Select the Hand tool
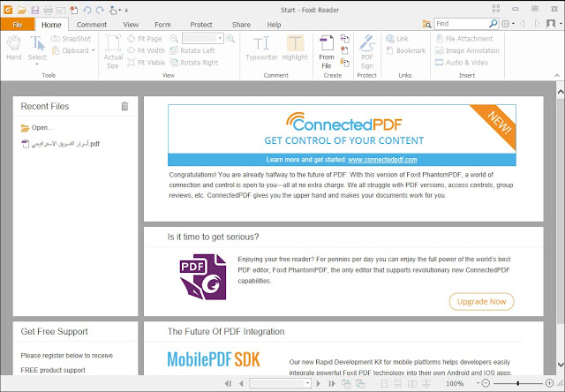 14,48
